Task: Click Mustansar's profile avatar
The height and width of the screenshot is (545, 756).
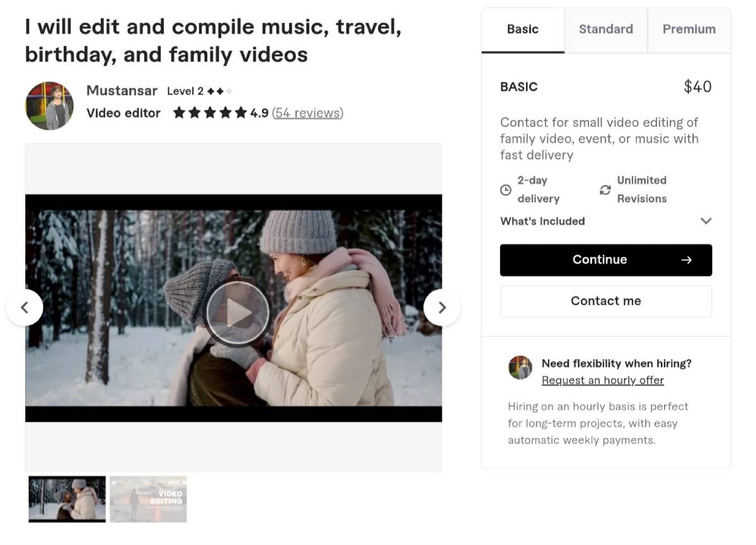Action: (49, 105)
